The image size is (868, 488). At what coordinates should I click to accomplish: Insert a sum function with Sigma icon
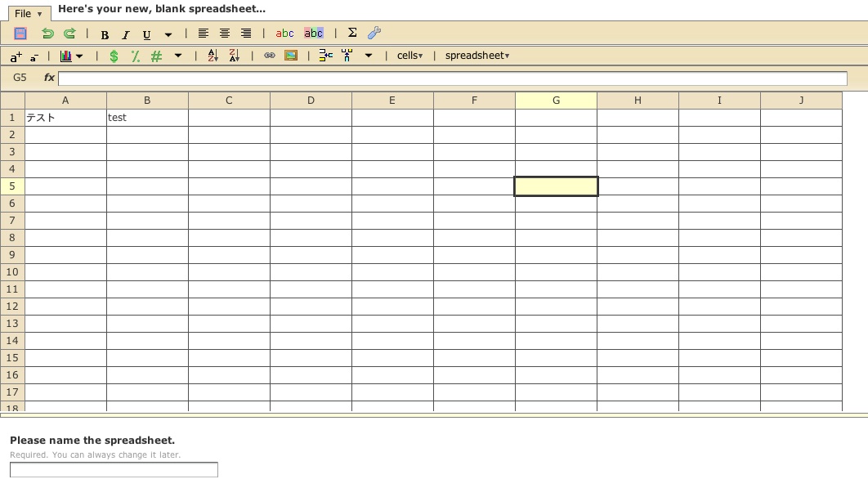click(x=352, y=33)
